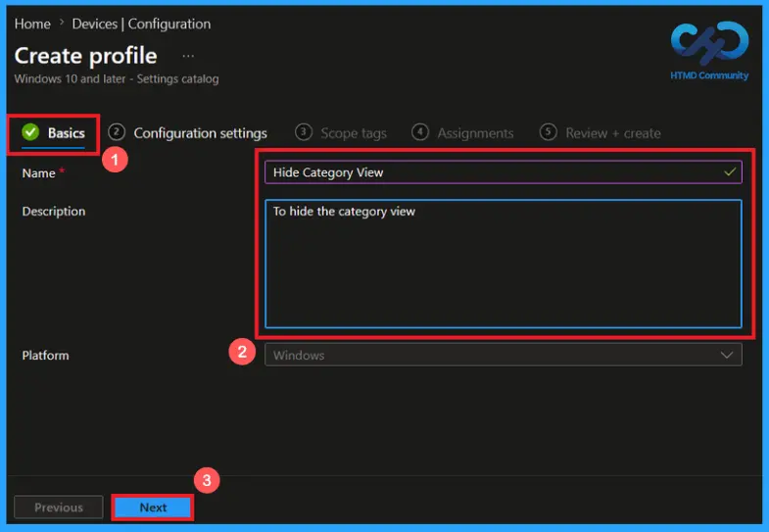
Task: Click the Create profile heading
Action: pos(86,56)
